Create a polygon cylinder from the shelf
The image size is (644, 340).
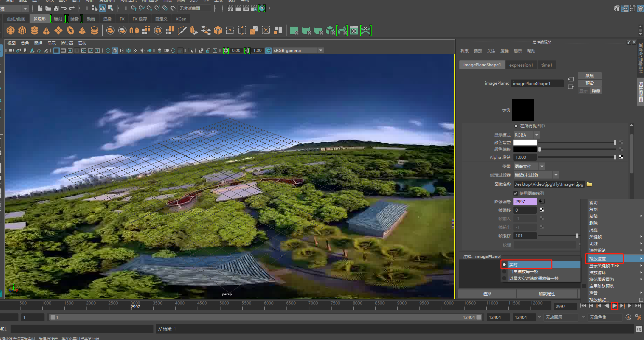(x=35, y=31)
